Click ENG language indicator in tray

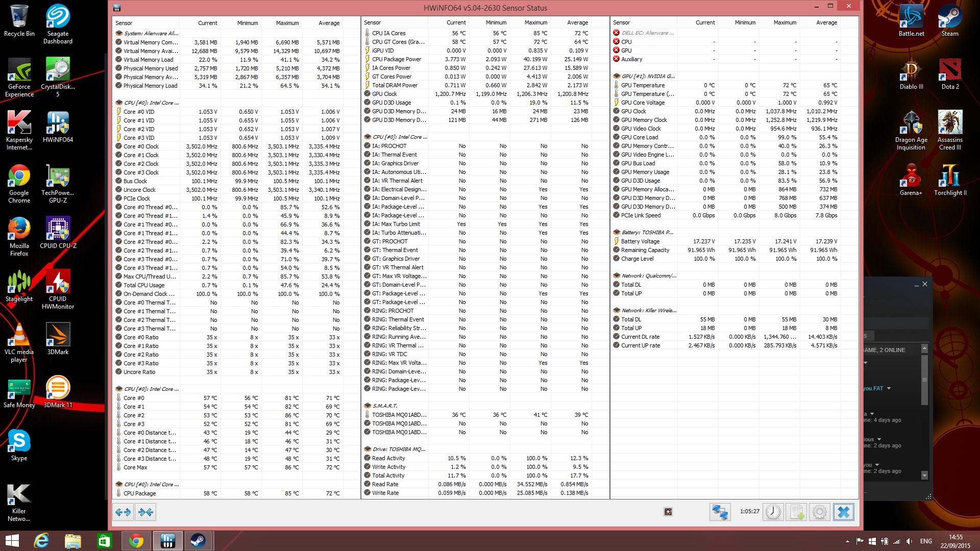click(x=926, y=541)
